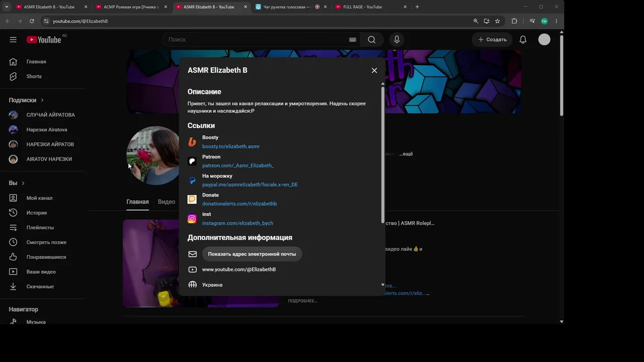Click the Создать button

(492, 40)
